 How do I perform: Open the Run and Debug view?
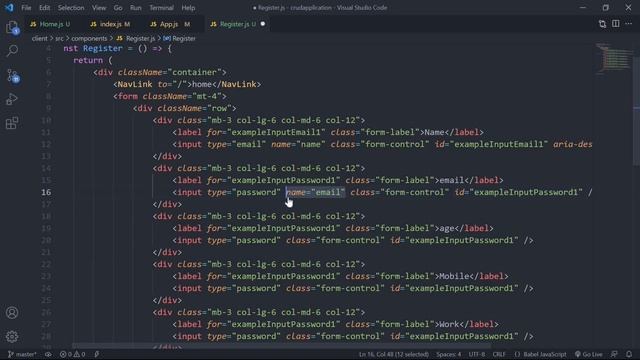[12, 99]
